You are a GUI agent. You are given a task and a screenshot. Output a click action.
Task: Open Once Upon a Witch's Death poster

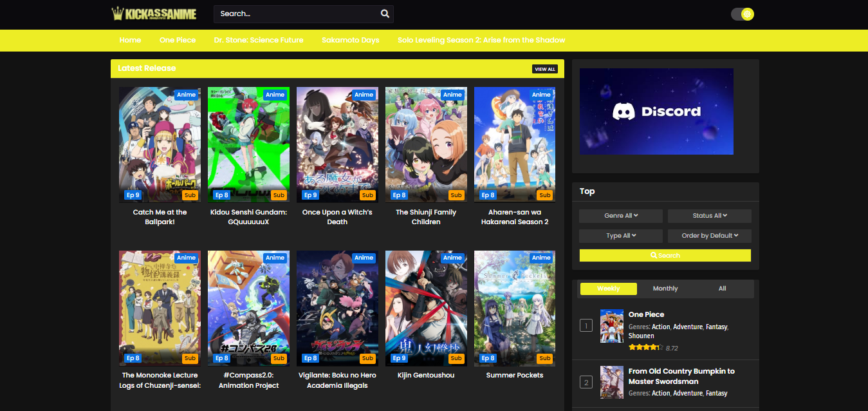click(x=337, y=145)
